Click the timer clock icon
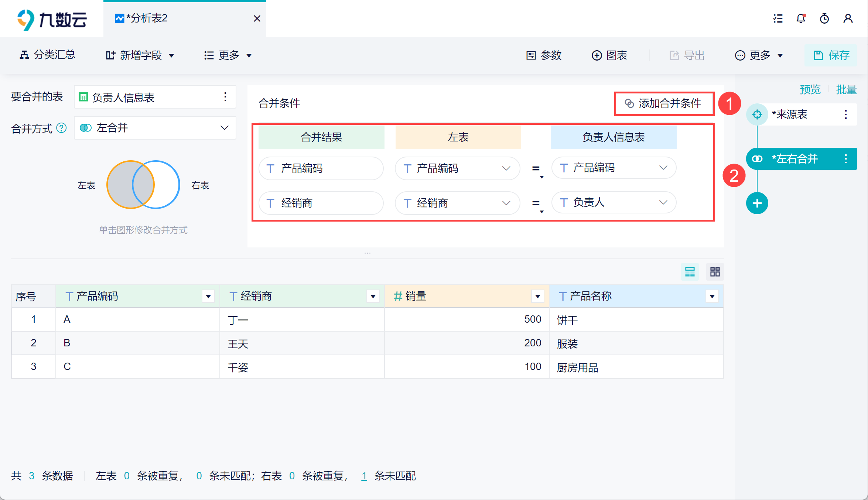 824,18
